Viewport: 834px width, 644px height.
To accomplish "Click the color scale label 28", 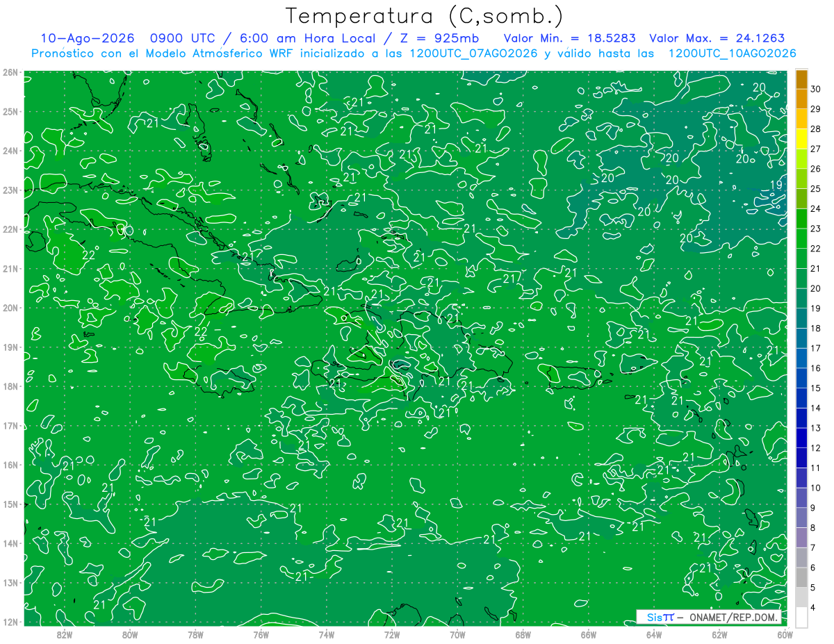I will 815,129.
